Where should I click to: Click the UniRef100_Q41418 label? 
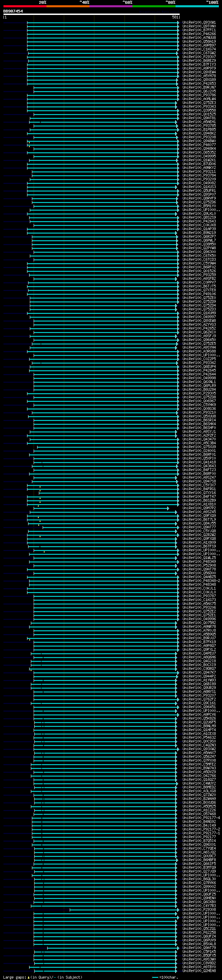coord(199,462)
